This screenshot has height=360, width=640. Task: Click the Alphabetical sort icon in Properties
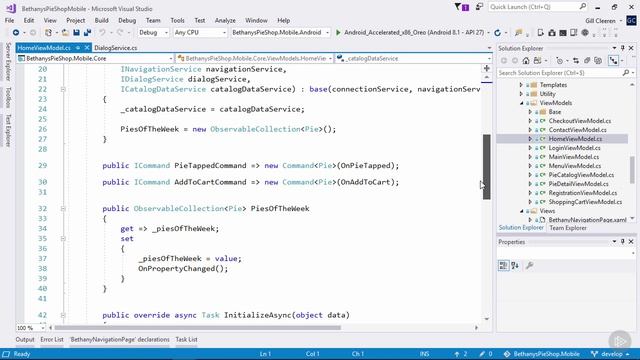pos(515,266)
